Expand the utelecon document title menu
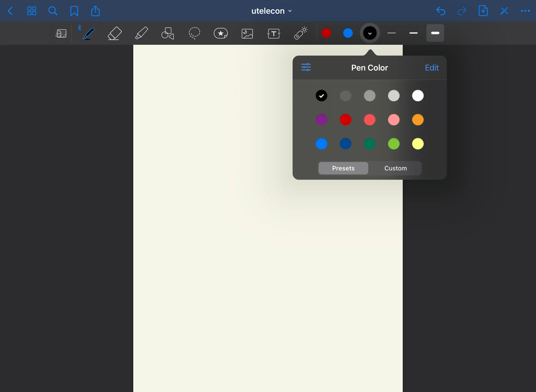 coord(271,11)
